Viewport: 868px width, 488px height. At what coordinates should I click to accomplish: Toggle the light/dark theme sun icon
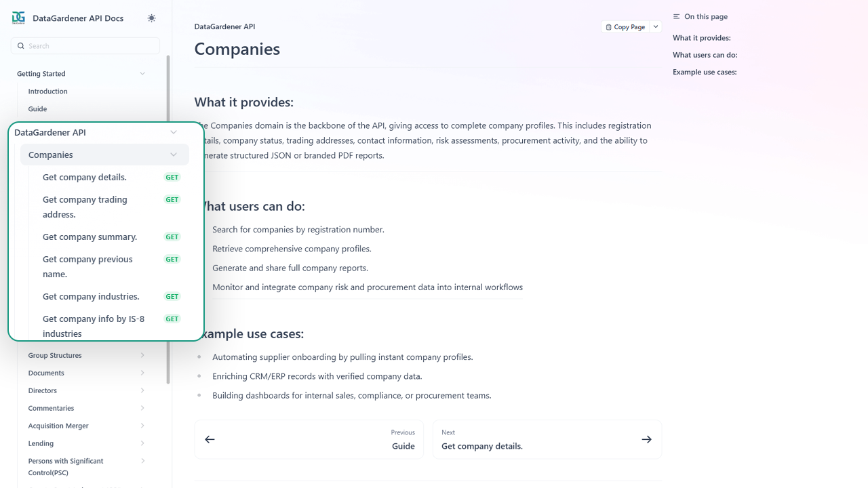(x=151, y=18)
